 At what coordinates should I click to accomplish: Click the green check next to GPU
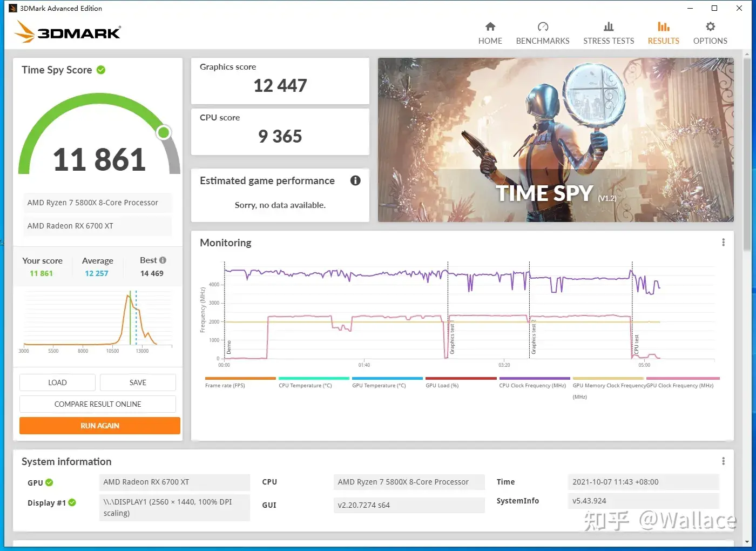49,482
